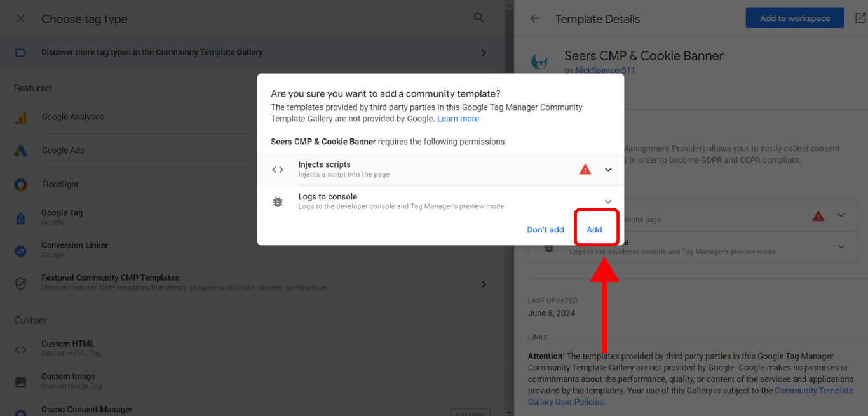
Task: Click the Seers CMP logo icon
Action: pos(539,62)
